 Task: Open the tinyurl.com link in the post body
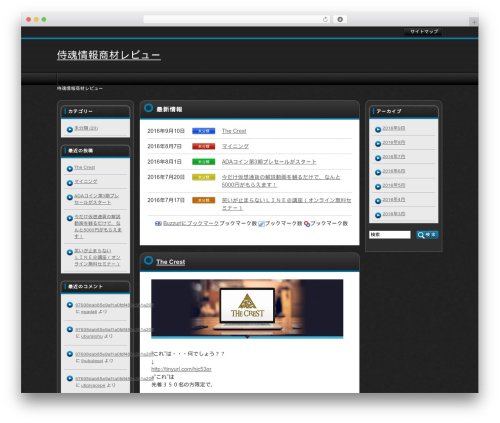[181, 369]
